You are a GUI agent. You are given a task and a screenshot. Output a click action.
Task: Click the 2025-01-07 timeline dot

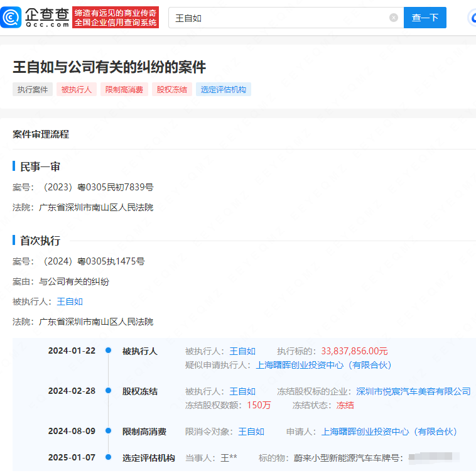coord(109,458)
